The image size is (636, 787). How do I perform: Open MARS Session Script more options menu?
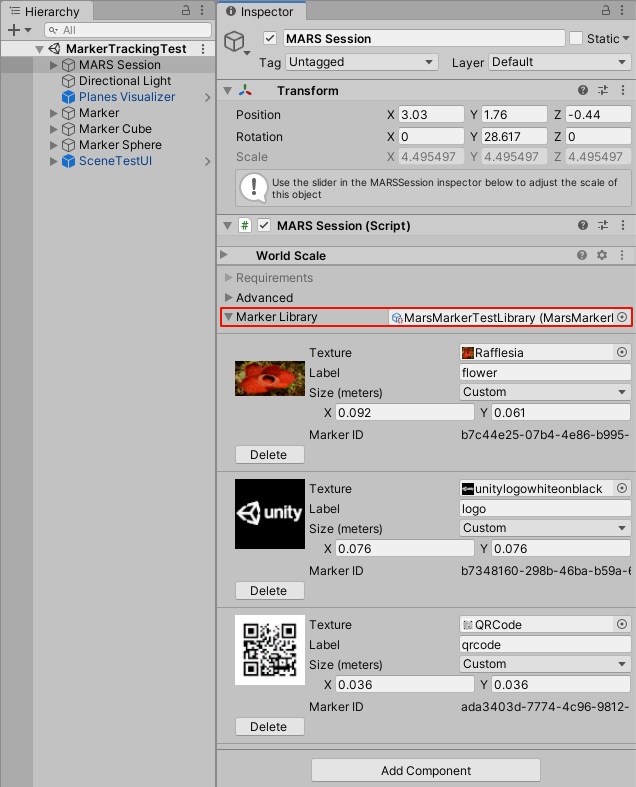622,226
